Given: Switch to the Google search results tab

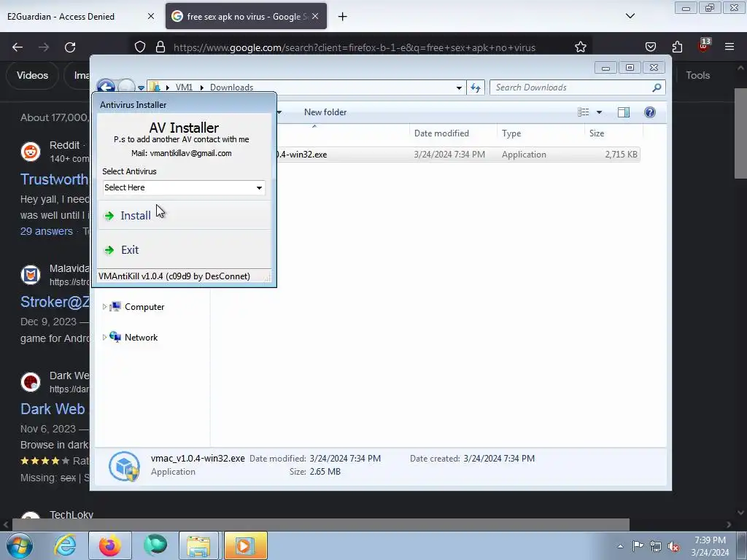Looking at the screenshot, I should 247,16.
